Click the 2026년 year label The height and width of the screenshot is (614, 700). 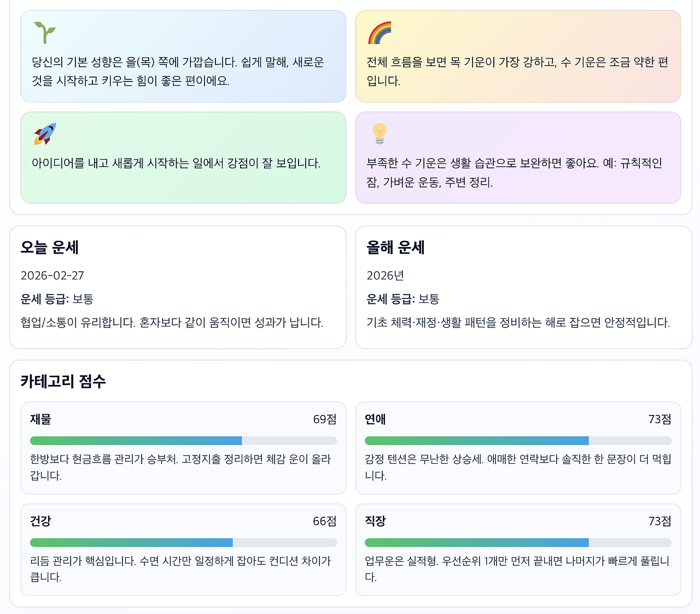pyautogui.click(x=385, y=276)
